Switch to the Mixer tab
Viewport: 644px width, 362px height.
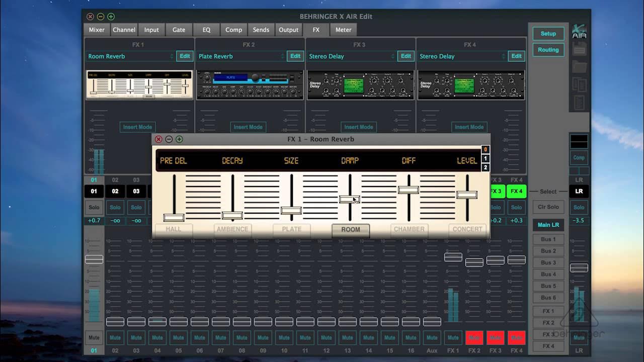click(97, 30)
